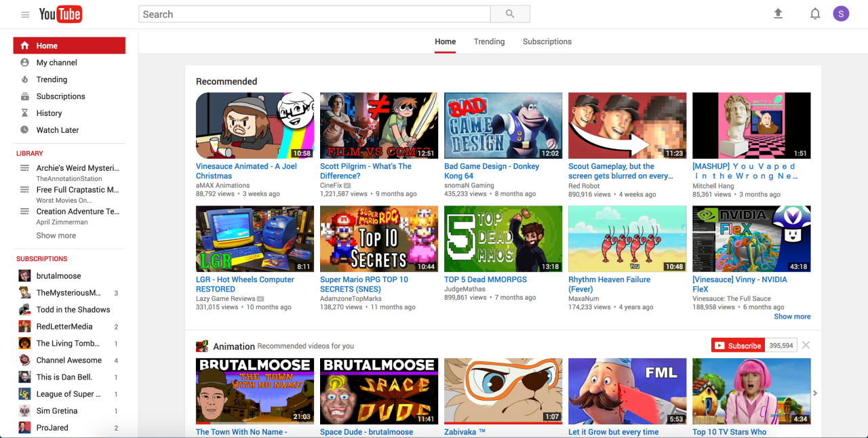Screen dimensions: 868x438
Task: Click the My channel person icon
Action: (x=24, y=62)
